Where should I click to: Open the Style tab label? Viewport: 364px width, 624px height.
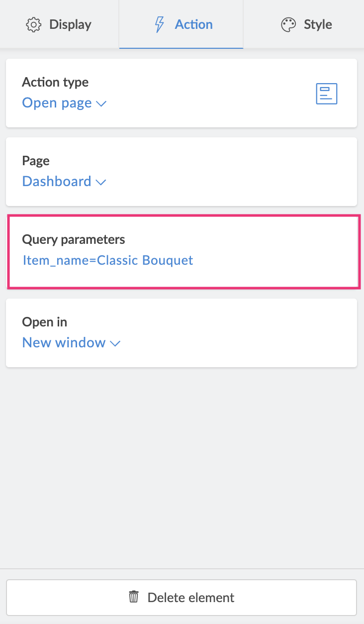318,24
